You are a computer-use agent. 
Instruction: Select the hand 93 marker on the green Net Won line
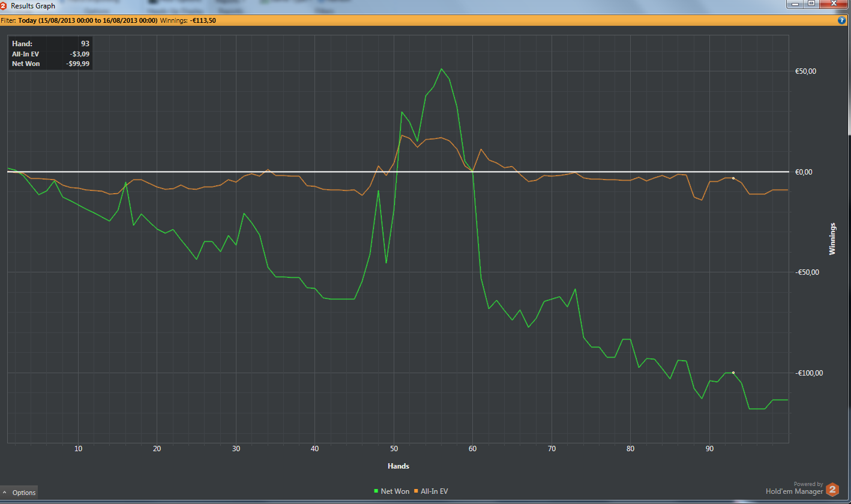(x=733, y=373)
